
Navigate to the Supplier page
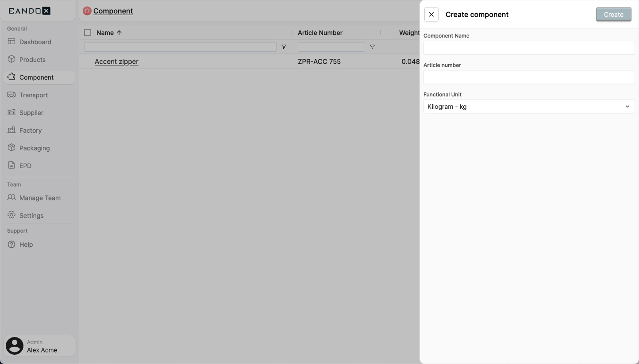point(11,112)
